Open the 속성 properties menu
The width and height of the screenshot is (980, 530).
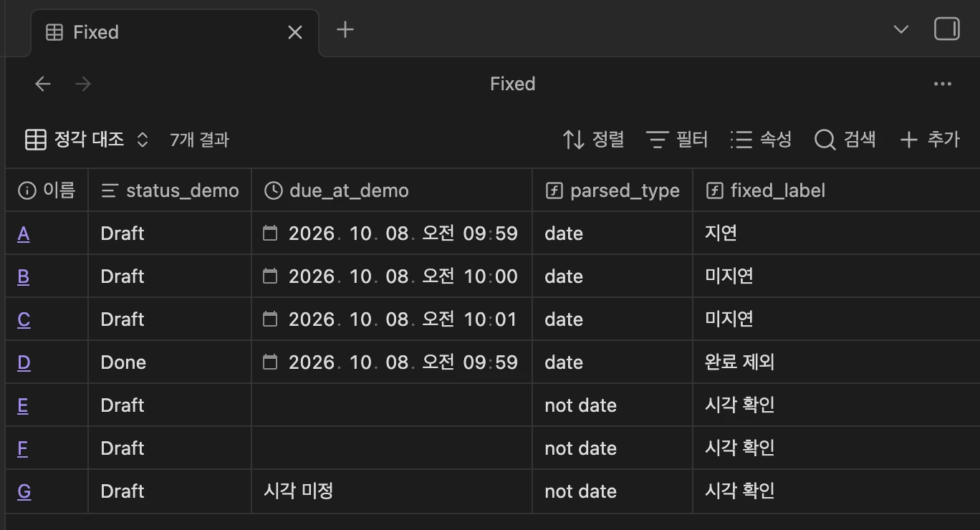pyautogui.click(x=761, y=139)
